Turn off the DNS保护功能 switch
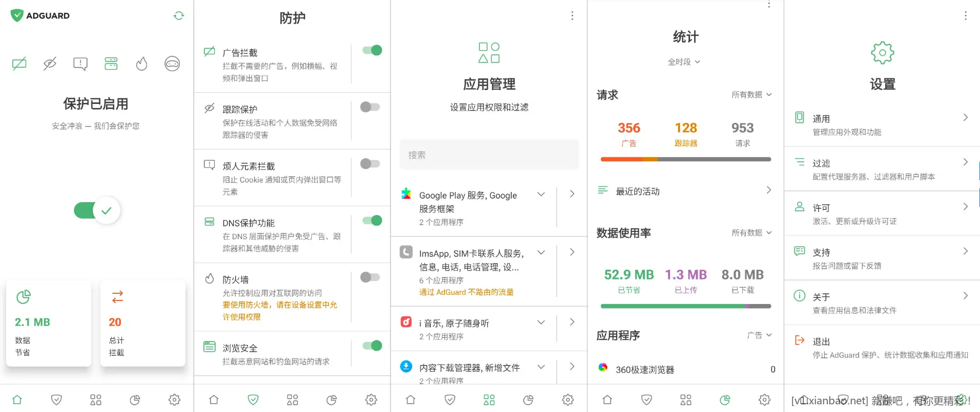The image size is (980, 412). point(372,221)
